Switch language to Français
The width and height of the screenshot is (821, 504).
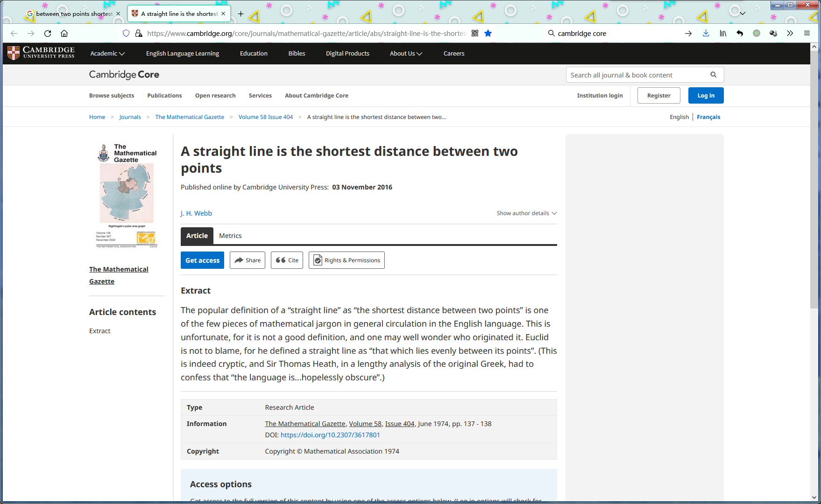(x=708, y=117)
